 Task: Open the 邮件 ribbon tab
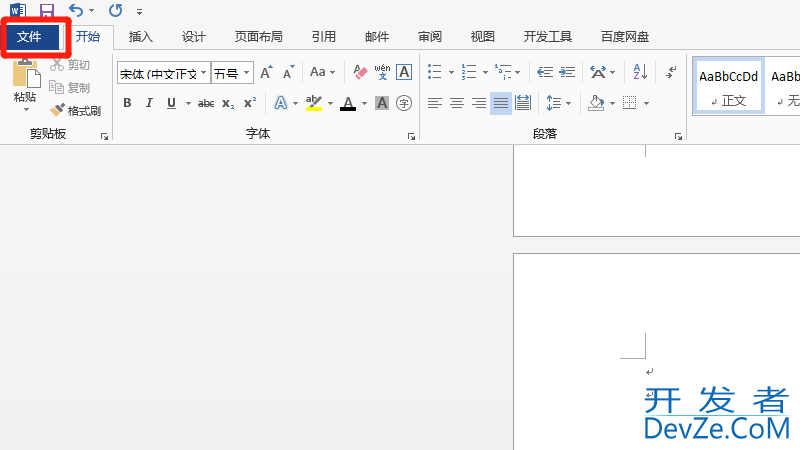pyautogui.click(x=377, y=37)
